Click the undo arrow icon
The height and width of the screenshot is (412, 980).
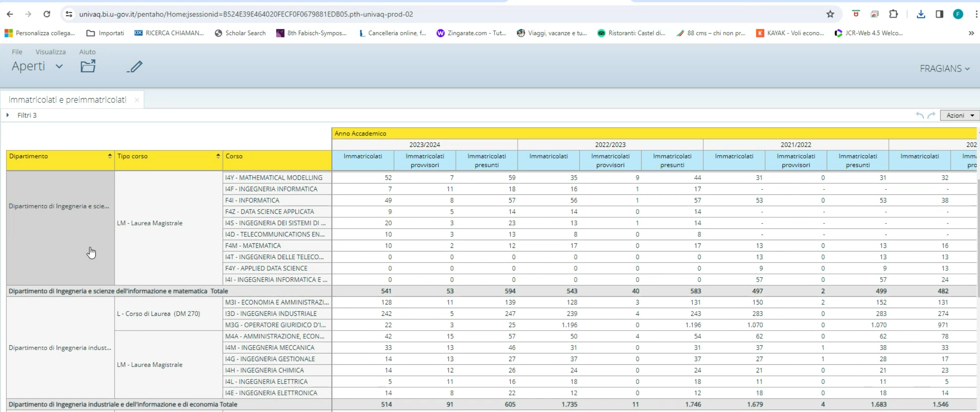(x=920, y=115)
